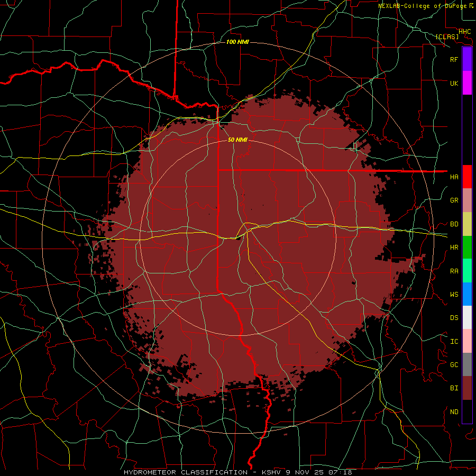476x476 pixels.
Task: Click the RF legend label
Action: tap(454, 59)
